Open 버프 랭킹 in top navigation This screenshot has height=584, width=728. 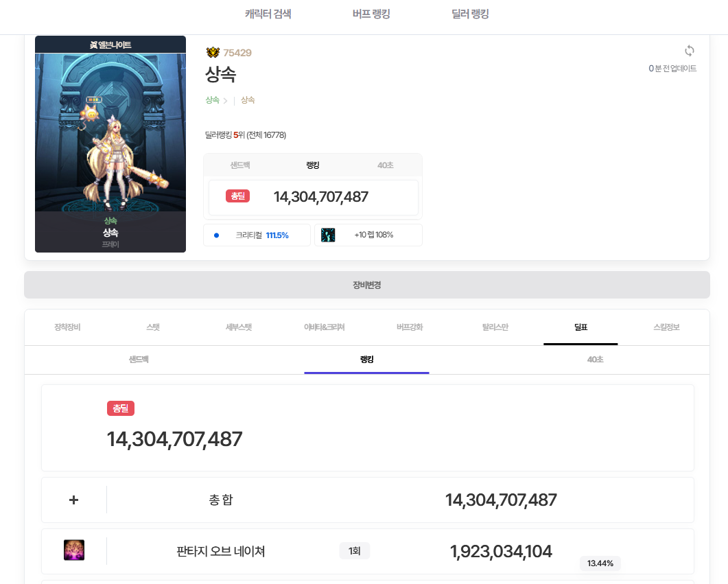tap(371, 14)
